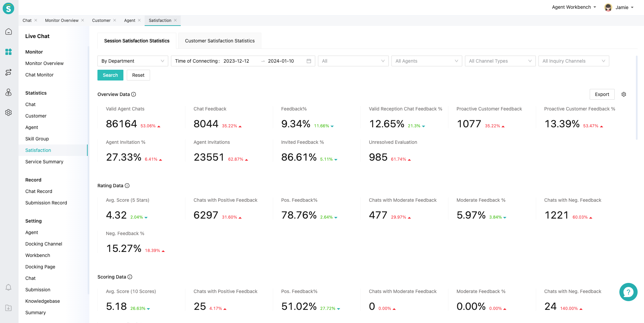
Task: Open the notification bell icon
Action: tap(8, 287)
